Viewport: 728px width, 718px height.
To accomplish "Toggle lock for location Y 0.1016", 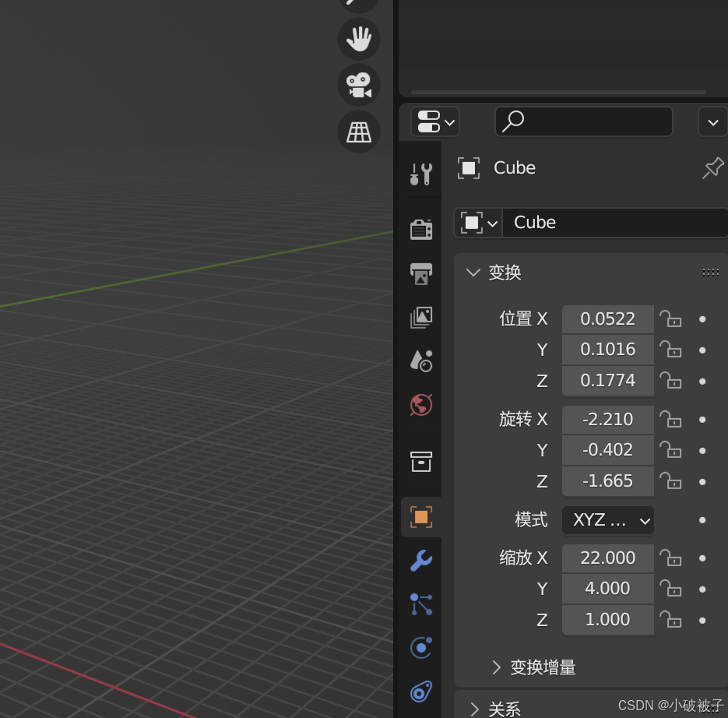I will (671, 350).
